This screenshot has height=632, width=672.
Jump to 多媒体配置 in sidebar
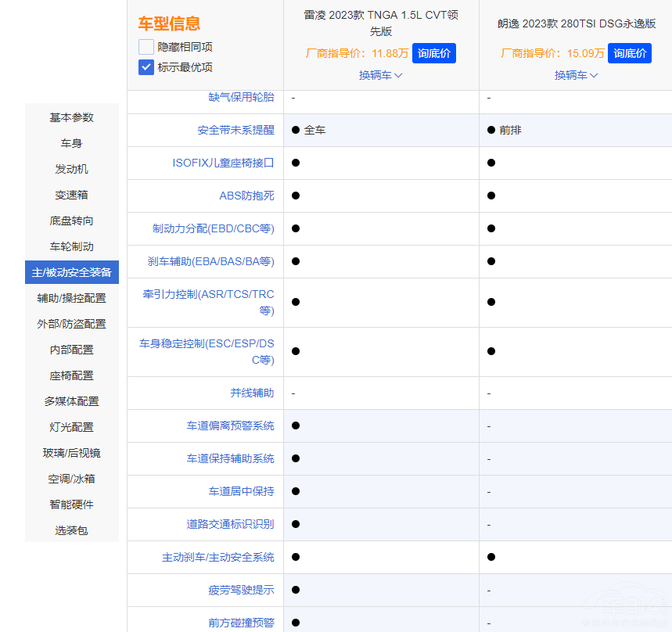coord(72,401)
